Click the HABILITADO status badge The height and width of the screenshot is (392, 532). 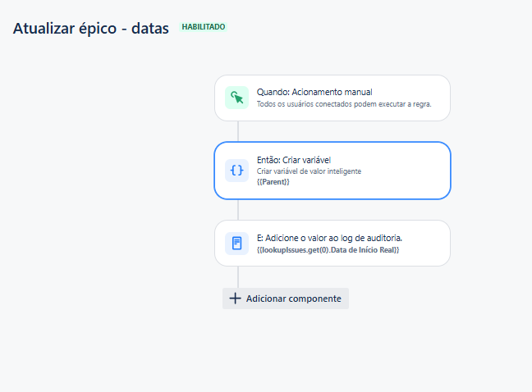[x=204, y=27]
